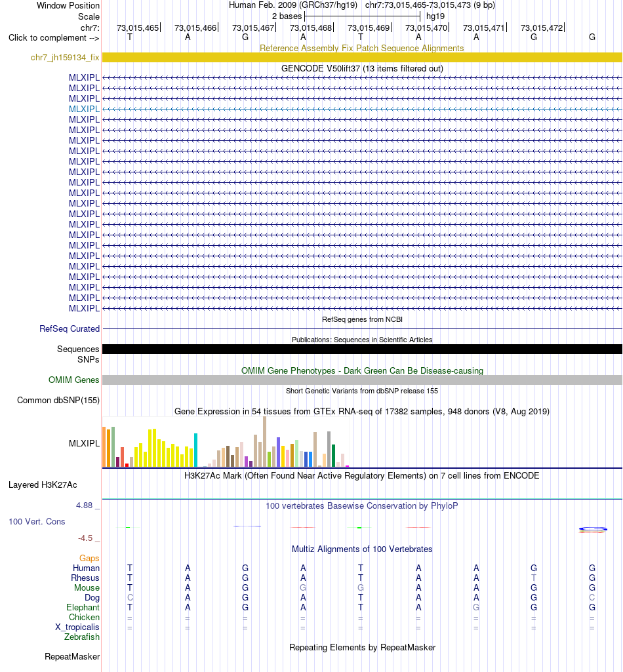Click the SNPs track label
Viewport: 623px width, 672px height.
click(89, 359)
